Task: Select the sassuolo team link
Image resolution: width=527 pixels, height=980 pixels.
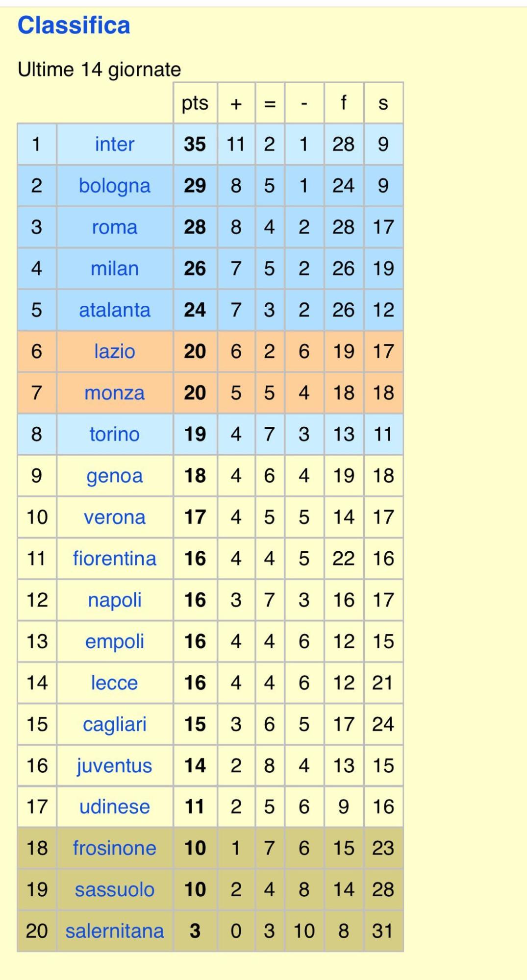Action: point(114,889)
